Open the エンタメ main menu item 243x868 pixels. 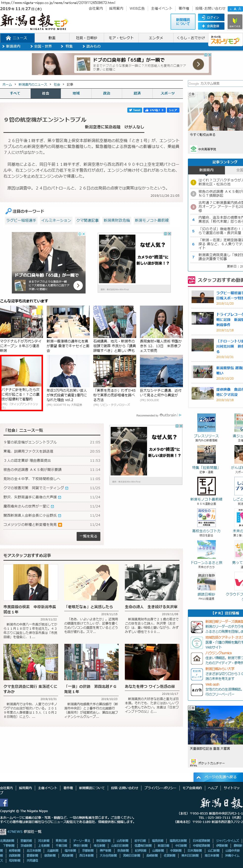(x=156, y=38)
